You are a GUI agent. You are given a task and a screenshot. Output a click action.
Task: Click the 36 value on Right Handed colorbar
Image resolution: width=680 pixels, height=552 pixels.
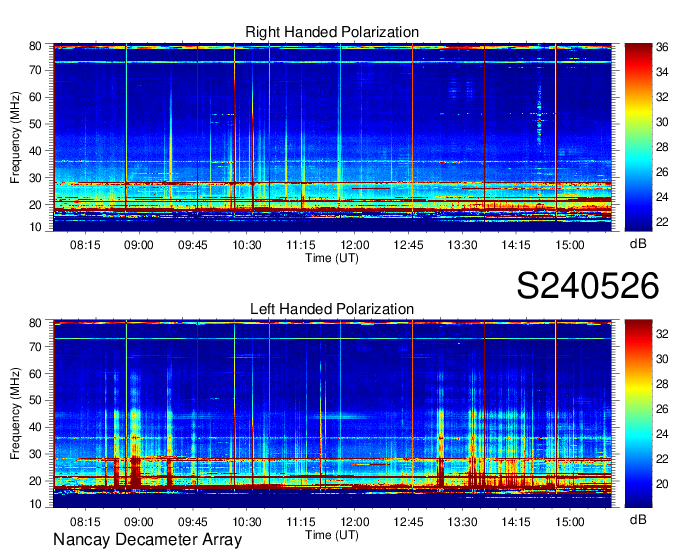[x=662, y=47]
